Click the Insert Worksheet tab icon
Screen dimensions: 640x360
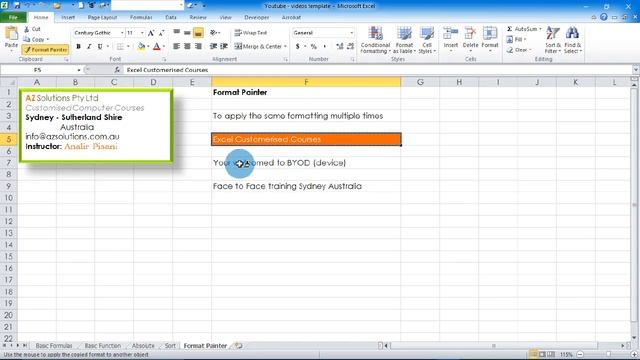[x=239, y=346]
